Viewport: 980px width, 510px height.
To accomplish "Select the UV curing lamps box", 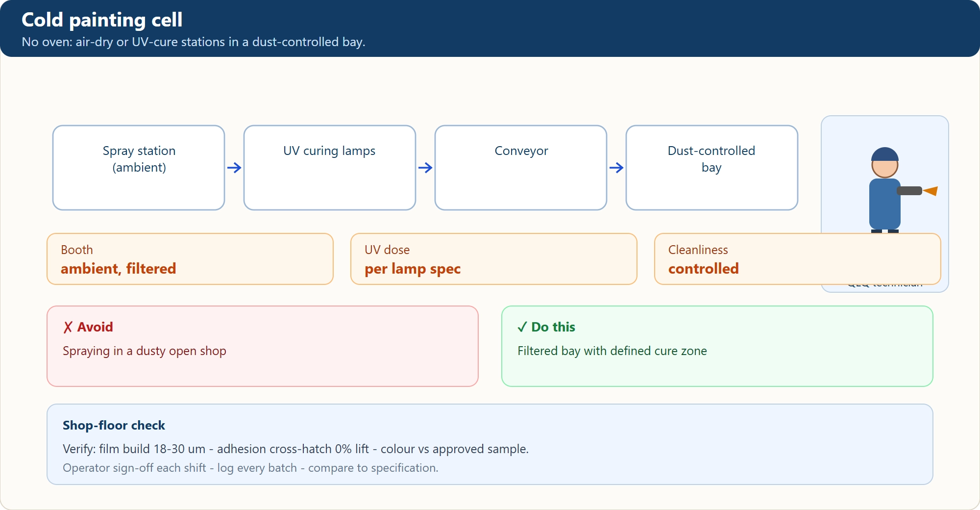I will click(330, 168).
